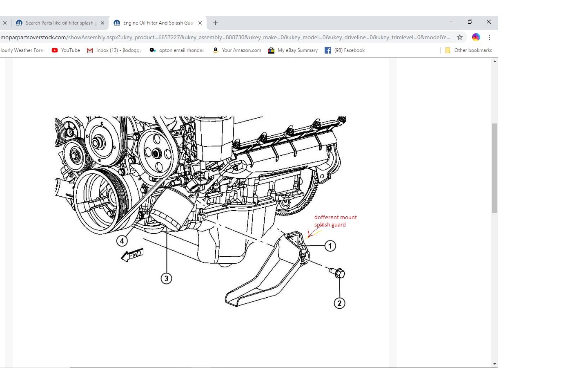Close the Engine Oil Filter tab
The width and height of the screenshot is (588, 368).
point(200,23)
